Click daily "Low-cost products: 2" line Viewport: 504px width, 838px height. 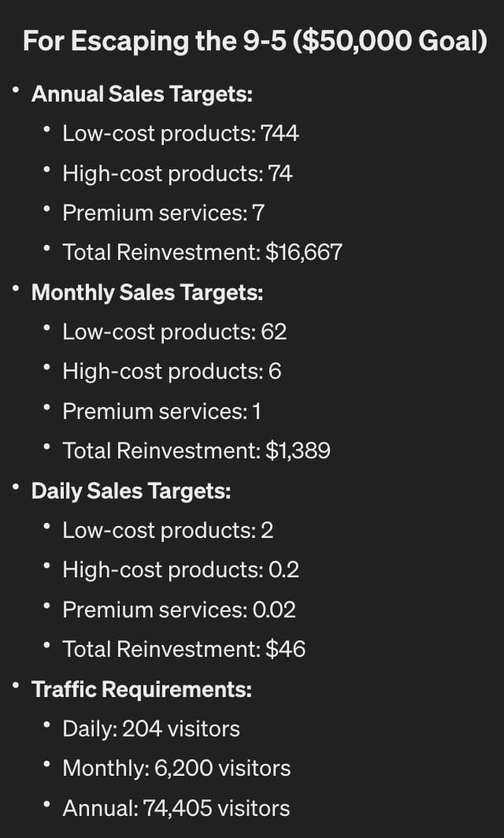pos(168,531)
